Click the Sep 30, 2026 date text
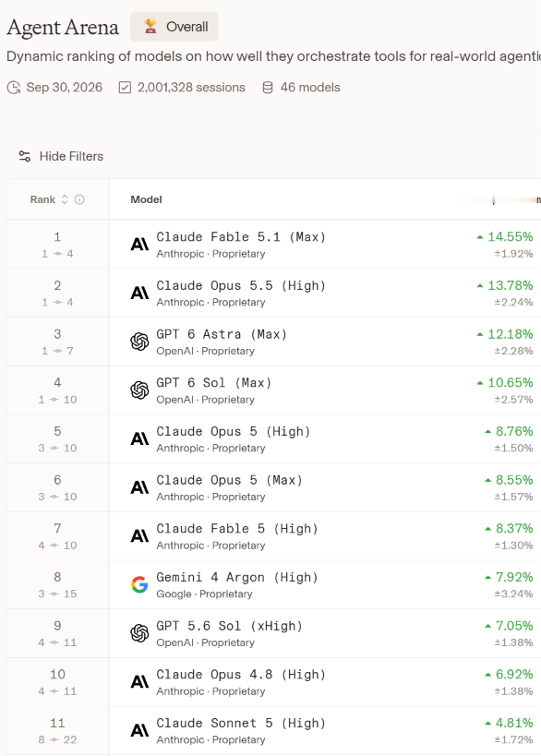The height and width of the screenshot is (756, 541). [x=64, y=88]
